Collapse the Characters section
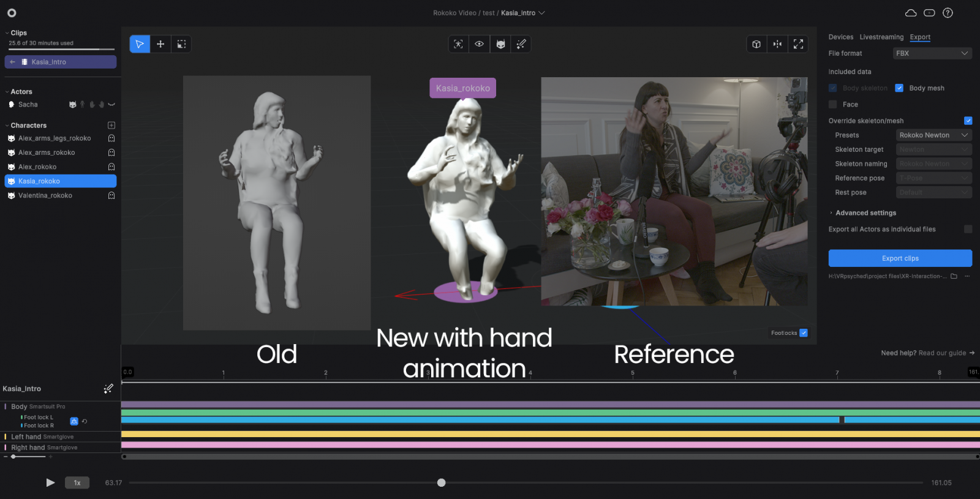Image resolution: width=980 pixels, height=499 pixels. [x=7, y=126]
